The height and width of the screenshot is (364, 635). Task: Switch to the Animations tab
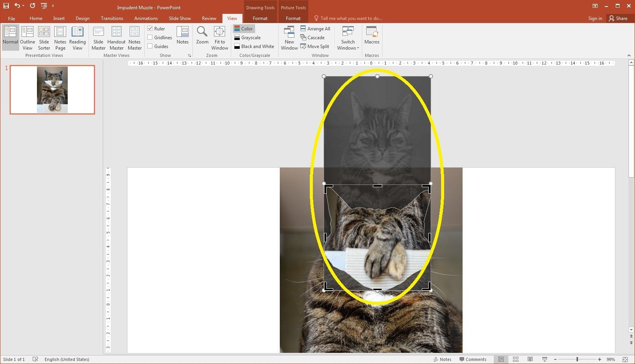coord(145,18)
